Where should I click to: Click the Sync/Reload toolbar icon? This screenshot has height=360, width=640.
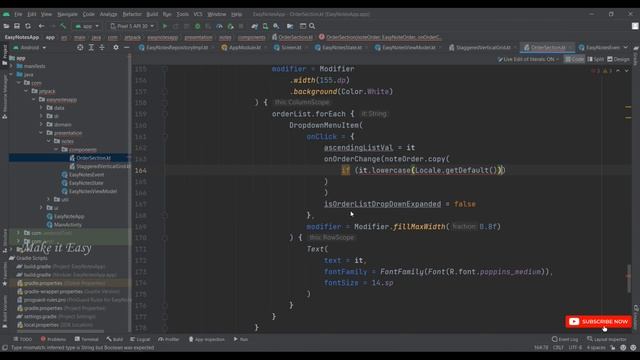click(x=28, y=26)
